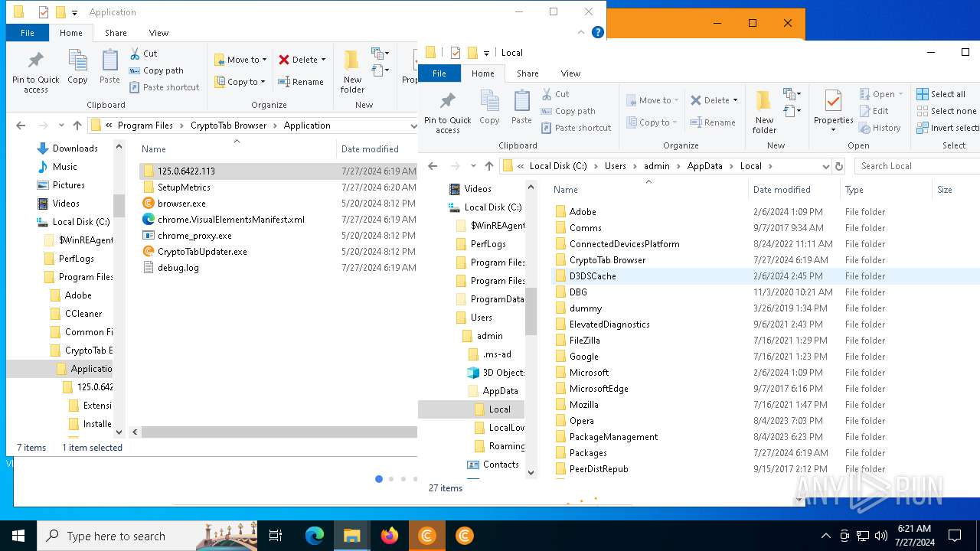The height and width of the screenshot is (551, 980).
Task: Open File tab in Application window
Action: (27, 33)
